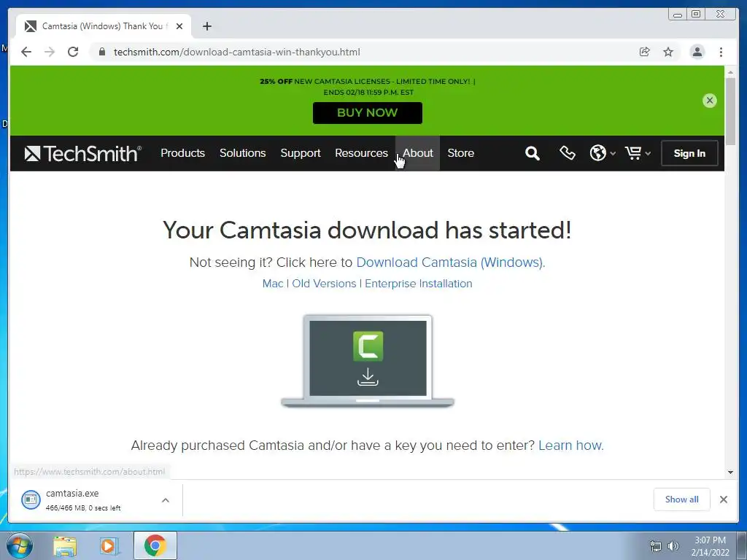Viewport: 747px width, 560px height.
Task: Click the TechSmith logo
Action: pyautogui.click(x=83, y=153)
